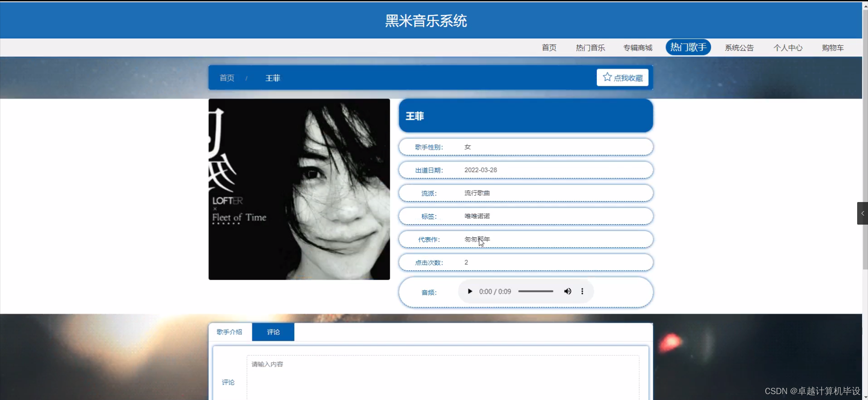
Task: Switch to 评论 tab
Action: 273,332
